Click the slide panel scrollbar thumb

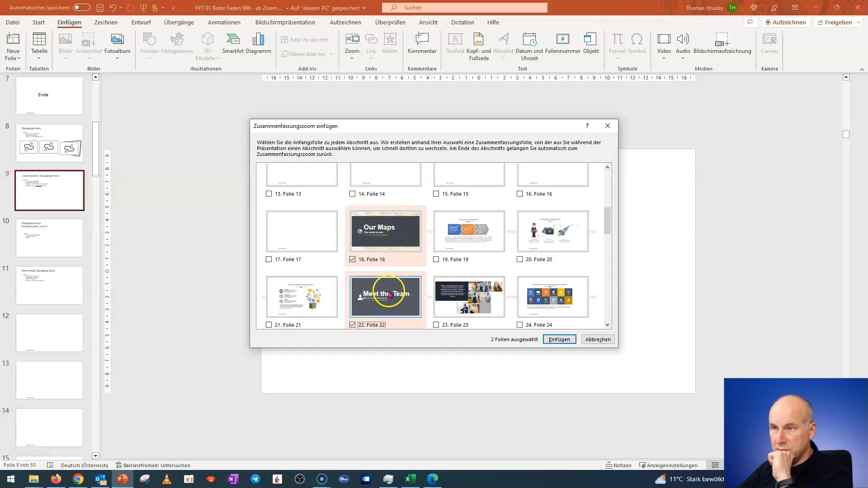(95, 149)
